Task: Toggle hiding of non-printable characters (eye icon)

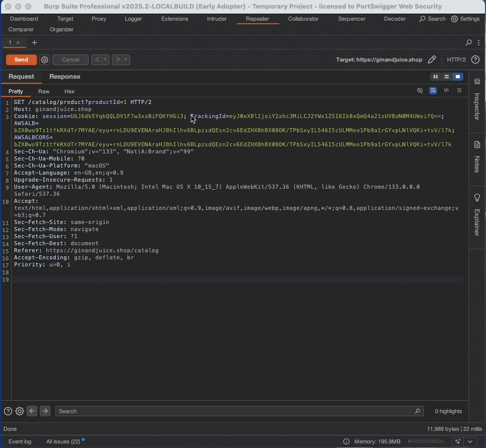Action: pyautogui.click(x=420, y=91)
